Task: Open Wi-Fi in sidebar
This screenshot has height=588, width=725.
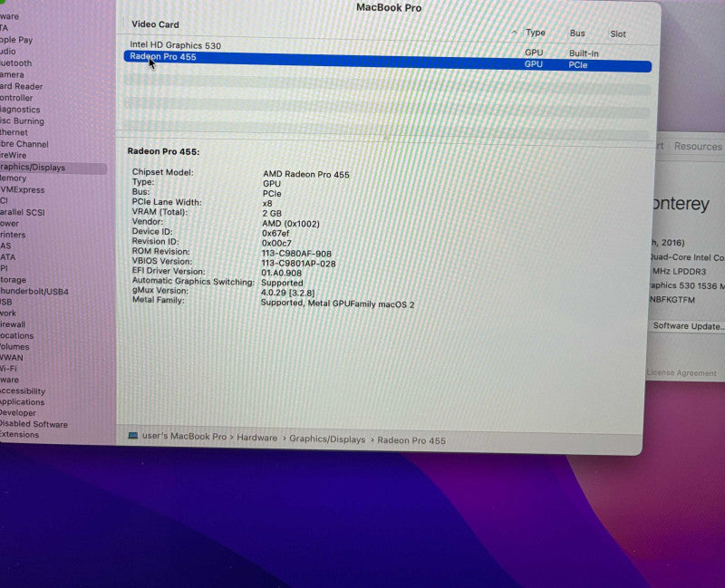Action: click(x=8, y=369)
